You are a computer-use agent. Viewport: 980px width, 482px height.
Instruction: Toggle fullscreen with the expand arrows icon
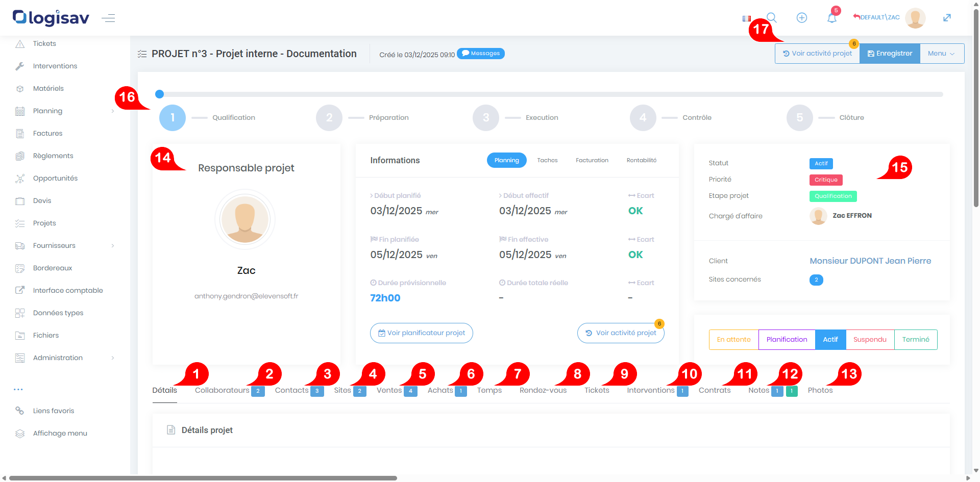tap(947, 18)
